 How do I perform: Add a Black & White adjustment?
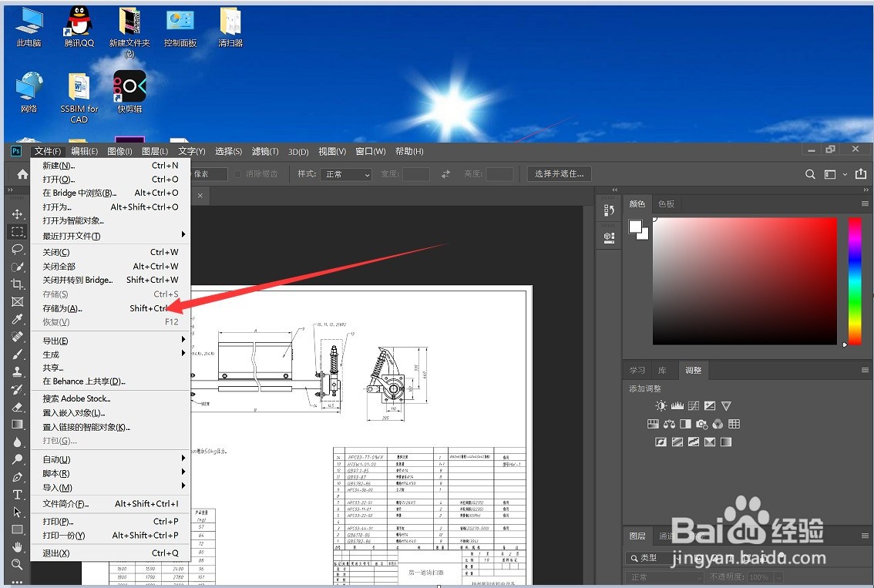(686, 424)
